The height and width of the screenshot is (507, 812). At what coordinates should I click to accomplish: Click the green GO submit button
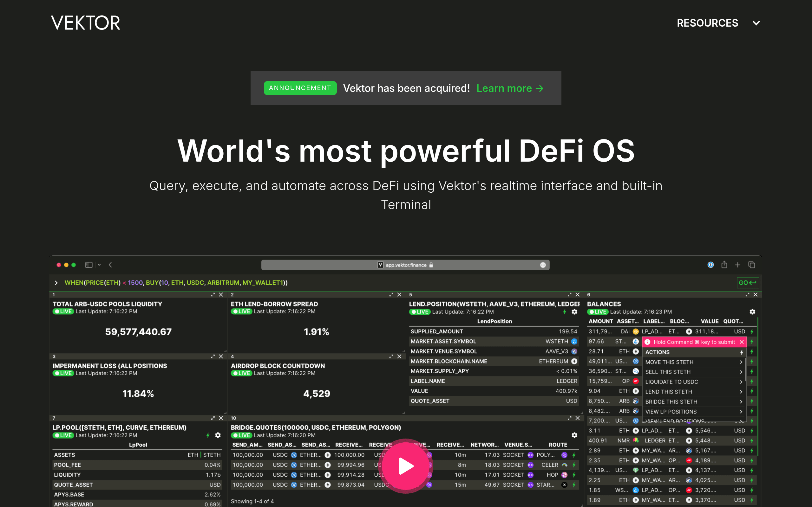tap(747, 283)
